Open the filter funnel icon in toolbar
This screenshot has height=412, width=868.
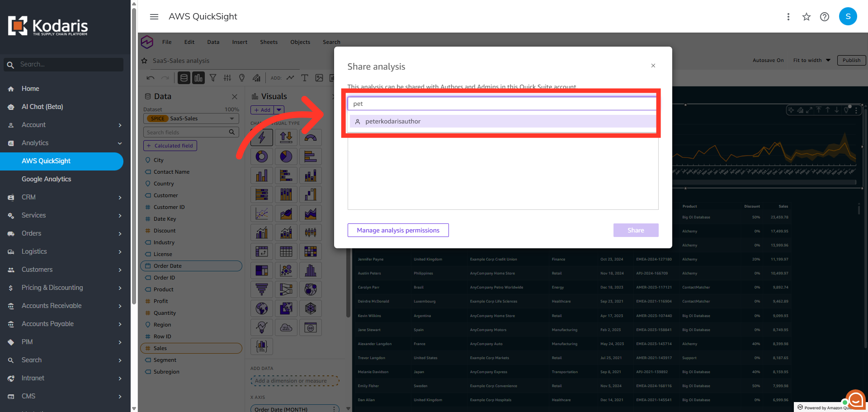tap(213, 78)
